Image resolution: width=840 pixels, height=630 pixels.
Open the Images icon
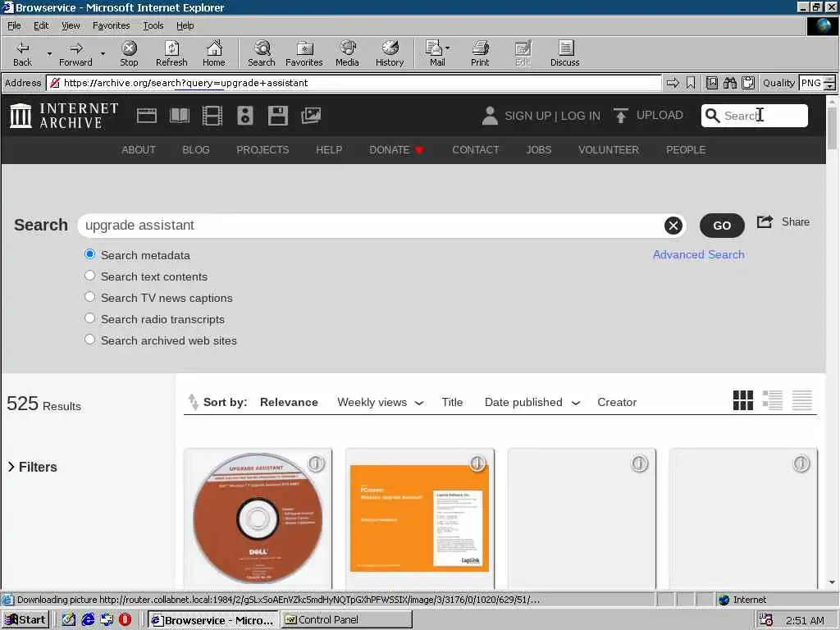pos(311,116)
